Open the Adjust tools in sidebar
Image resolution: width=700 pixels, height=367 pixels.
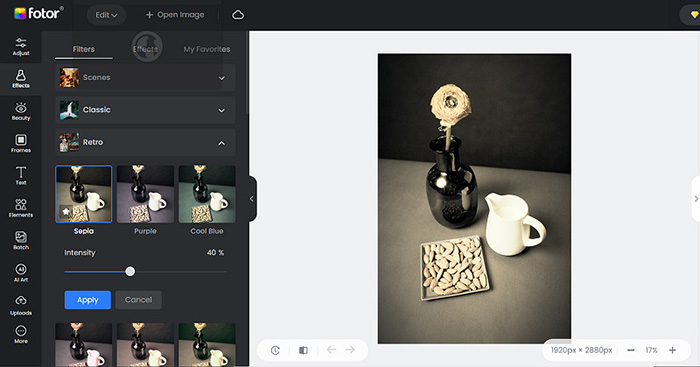(21, 47)
